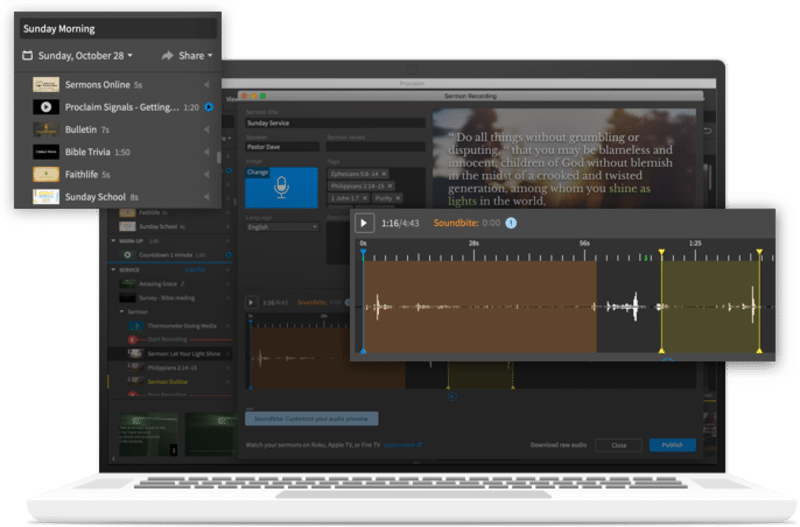Click the calendar icon beside Sunday, October 28

(28, 56)
